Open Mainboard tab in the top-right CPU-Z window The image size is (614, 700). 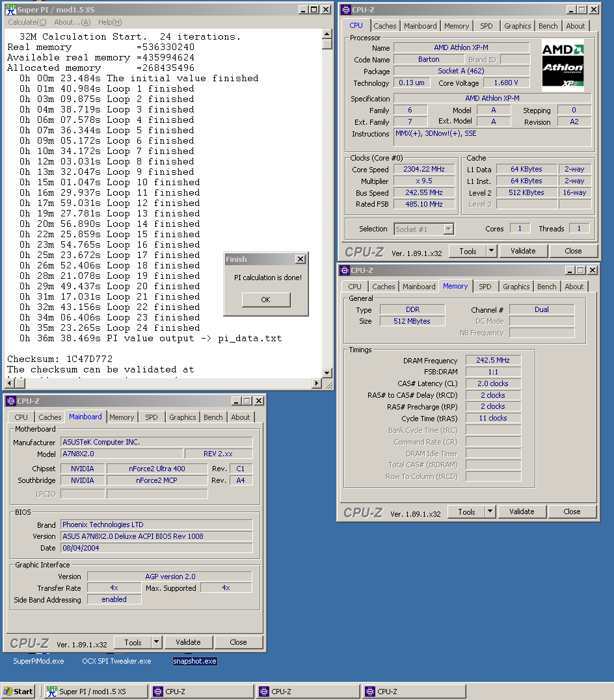[420, 26]
